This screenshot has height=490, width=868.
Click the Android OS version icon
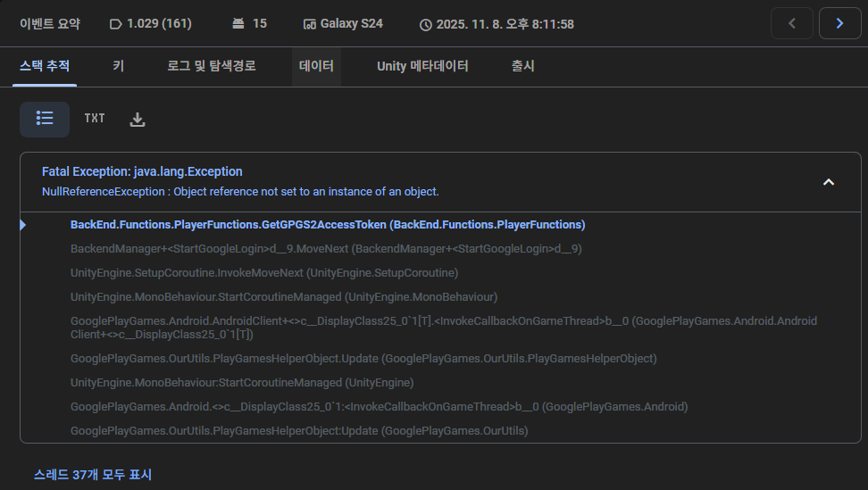point(237,24)
